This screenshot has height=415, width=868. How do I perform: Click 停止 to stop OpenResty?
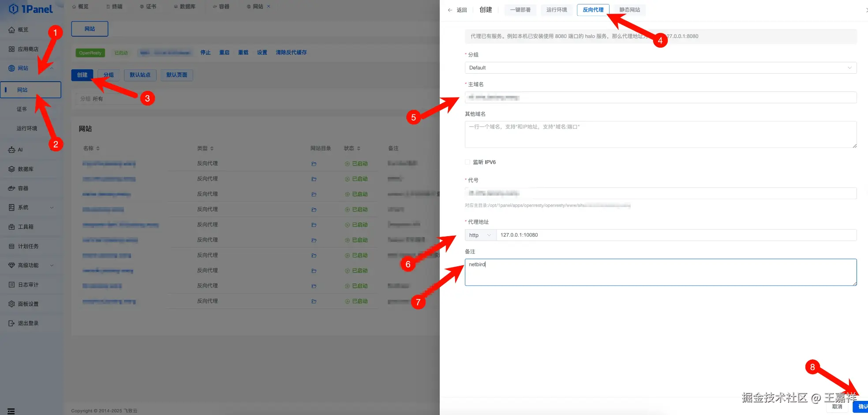(x=206, y=53)
